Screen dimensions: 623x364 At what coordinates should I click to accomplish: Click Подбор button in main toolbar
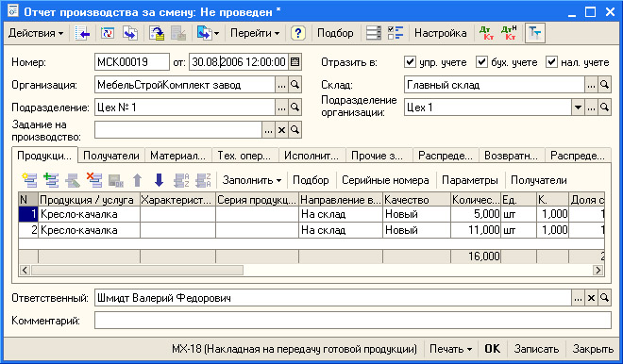click(335, 33)
